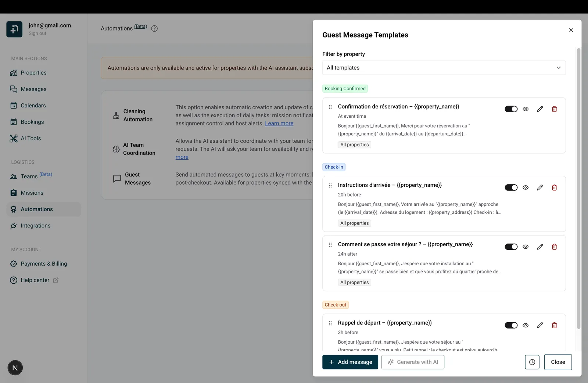Click the Automations help question mark icon
588x383 pixels.
pos(154,29)
